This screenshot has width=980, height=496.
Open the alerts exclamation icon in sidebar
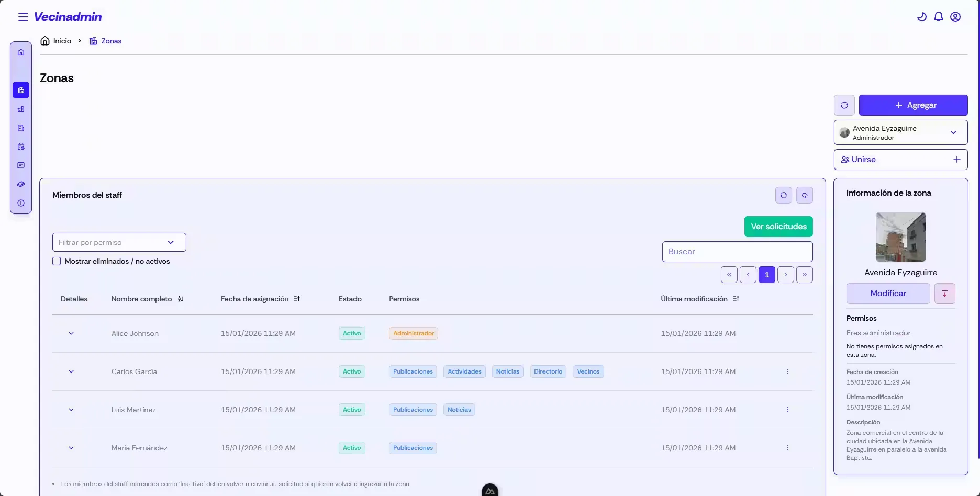tap(21, 203)
